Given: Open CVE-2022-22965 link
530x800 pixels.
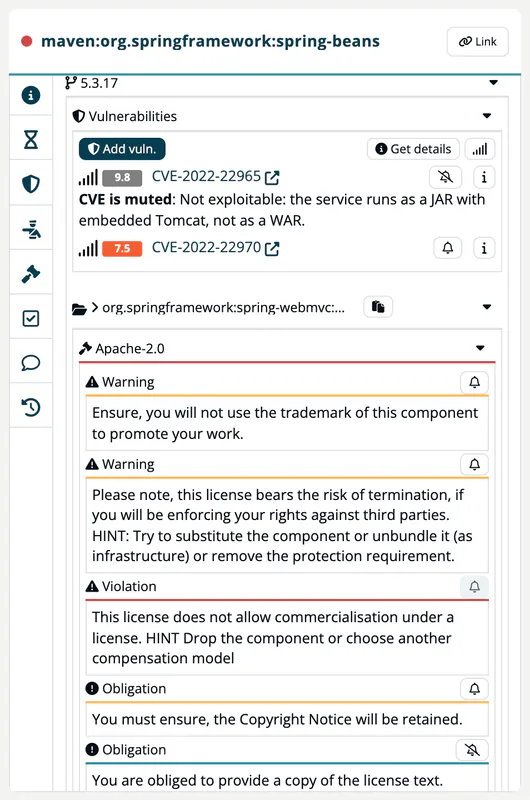Looking at the screenshot, I should [207, 177].
